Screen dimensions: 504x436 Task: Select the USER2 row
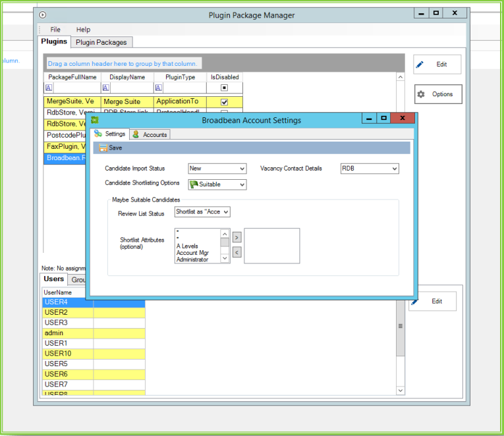[x=94, y=312]
